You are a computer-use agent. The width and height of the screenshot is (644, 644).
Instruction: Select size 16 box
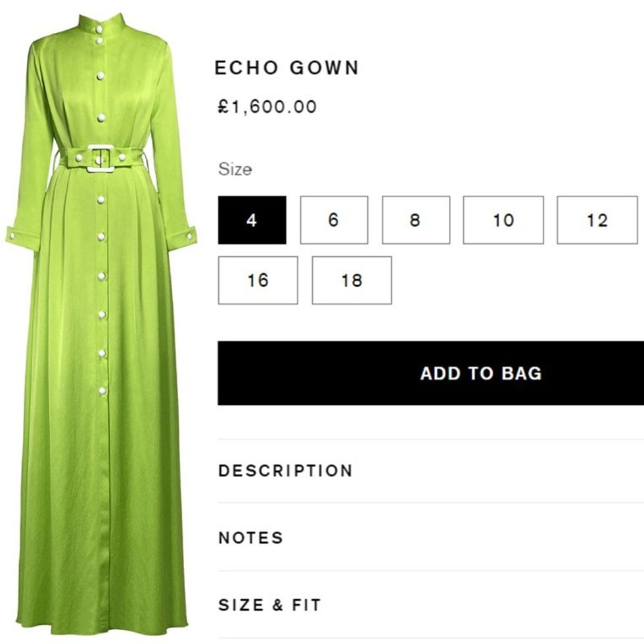tap(258, 281)
